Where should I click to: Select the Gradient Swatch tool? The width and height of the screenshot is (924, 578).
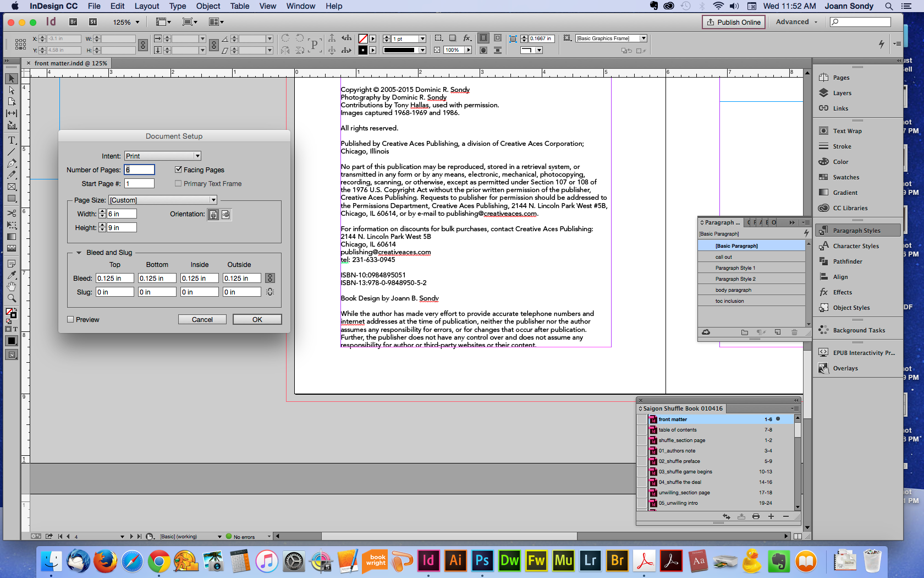[12, 237]
